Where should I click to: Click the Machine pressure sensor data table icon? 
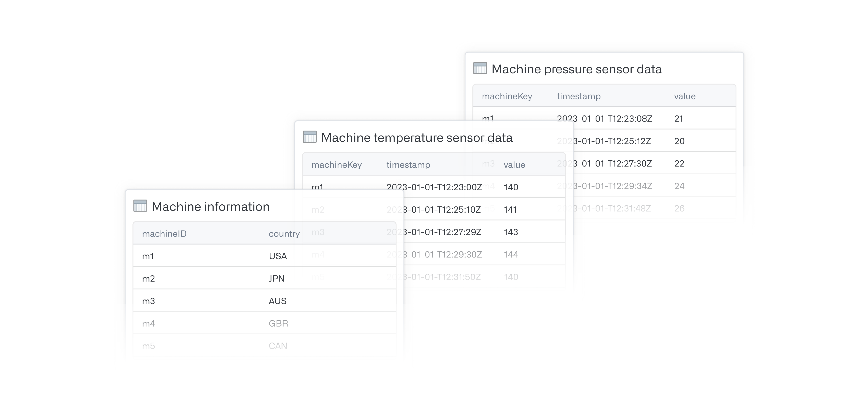tap(480, 68)
